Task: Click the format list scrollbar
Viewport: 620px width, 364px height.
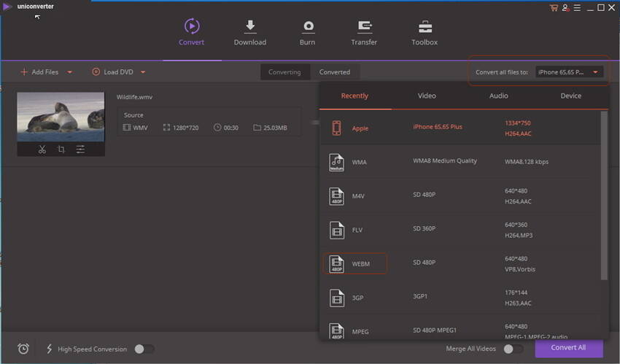Action: (604, 195)
